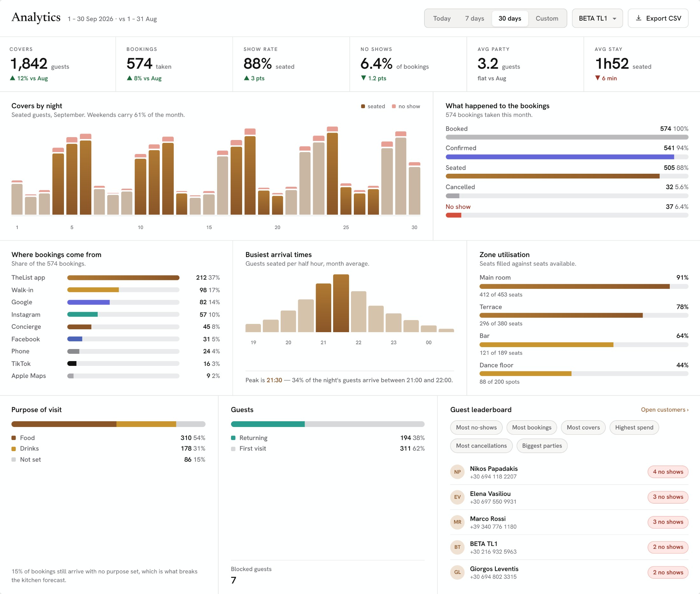This screenshot has width=700, height=594.
Task: Click the peak time '21:30' text
Action: tap(274, 380)
